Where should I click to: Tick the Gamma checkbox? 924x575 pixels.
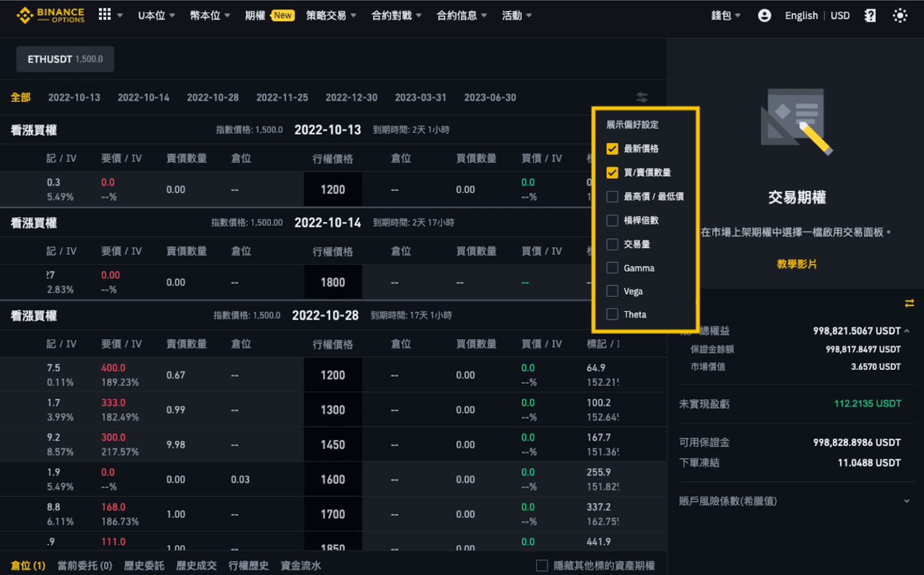(612, 268)
